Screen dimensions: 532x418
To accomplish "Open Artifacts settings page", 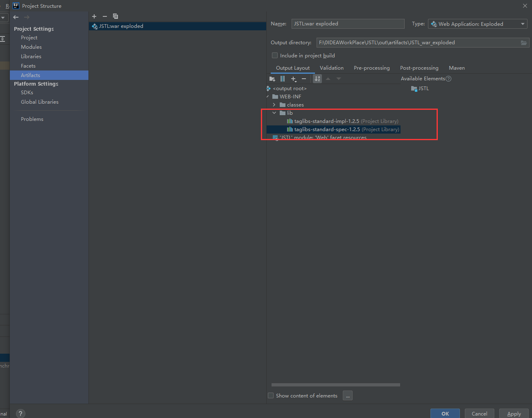I will pos(49,75).
